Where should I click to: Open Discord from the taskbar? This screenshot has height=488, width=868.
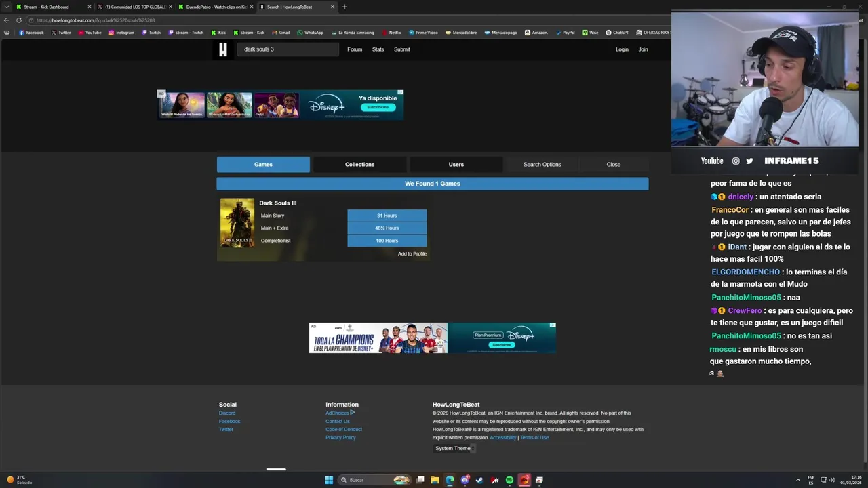pyautogui.click(x=465, y=480)
